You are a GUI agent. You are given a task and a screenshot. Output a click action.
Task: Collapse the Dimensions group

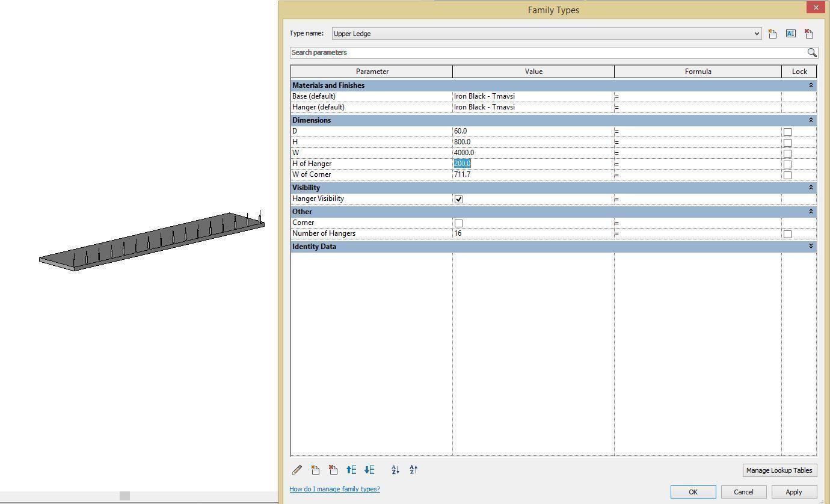pos(811,120)
